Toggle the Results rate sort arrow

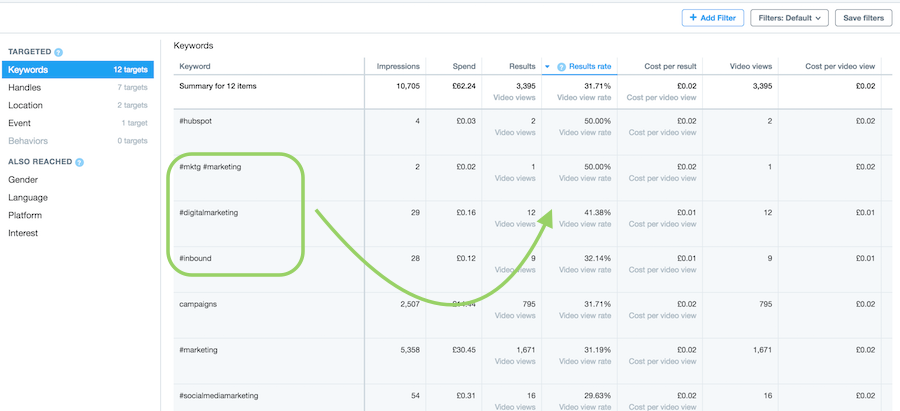tap(548, 67)
